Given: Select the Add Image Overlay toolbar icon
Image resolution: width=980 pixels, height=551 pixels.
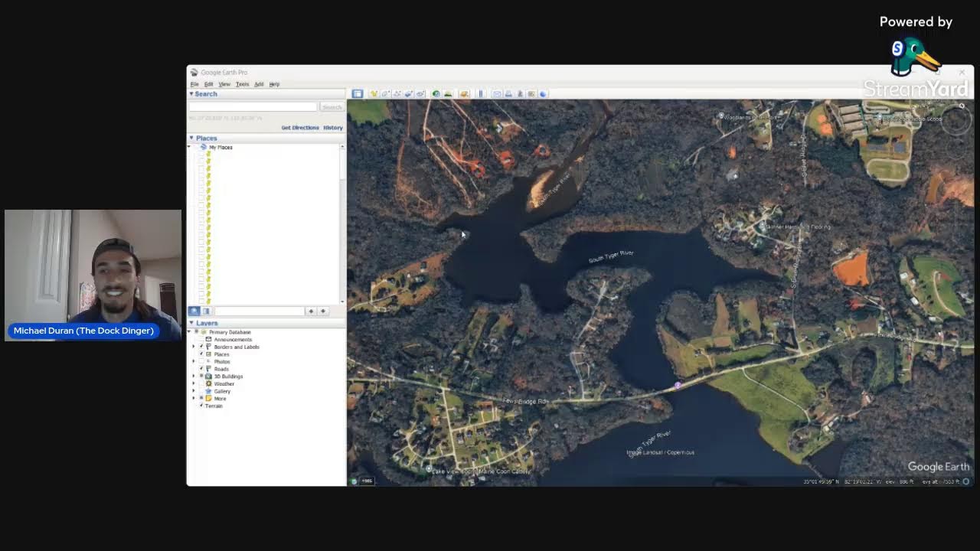Looking at the screenshot, I should pos(408,93).
